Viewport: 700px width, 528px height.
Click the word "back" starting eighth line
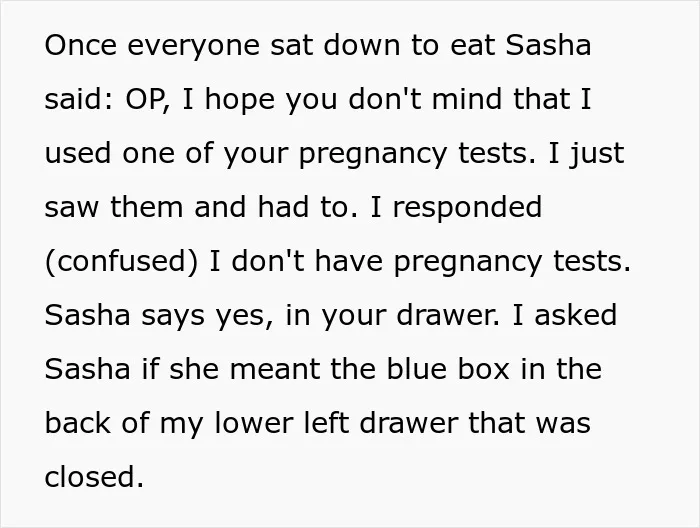click(77, 423)
